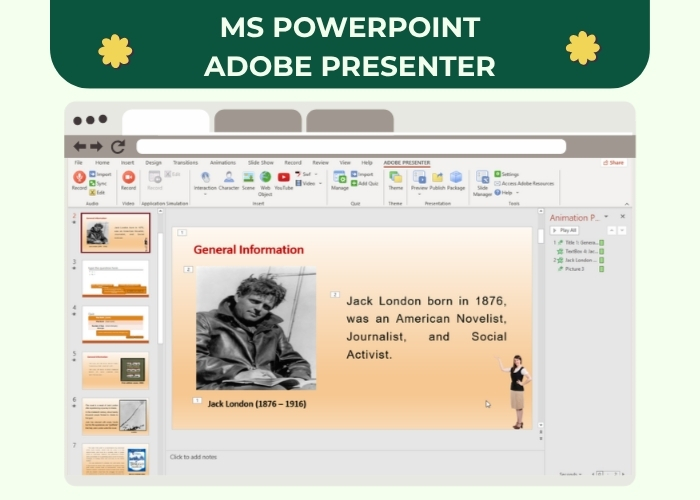Screen dimensions: 700x500
Task: Select slide 4 thumbnail
Action: [x=115, y=325]
